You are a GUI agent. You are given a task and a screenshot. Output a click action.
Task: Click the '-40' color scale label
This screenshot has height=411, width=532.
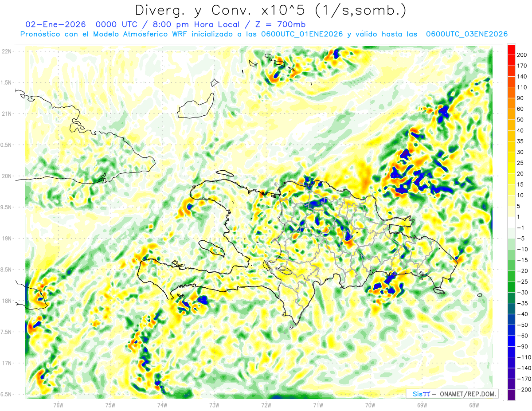tap(523, 314)
